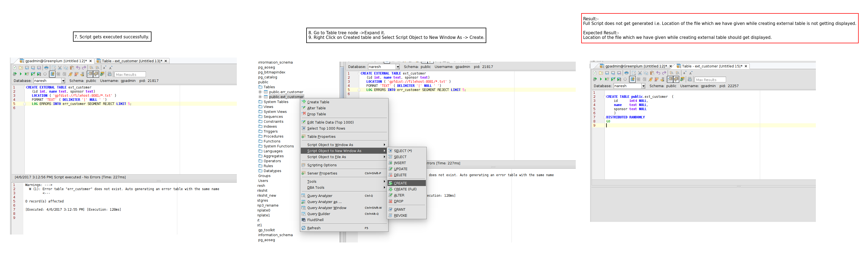Click Save icon in Untitled 13 window

[x=27, y=68]
